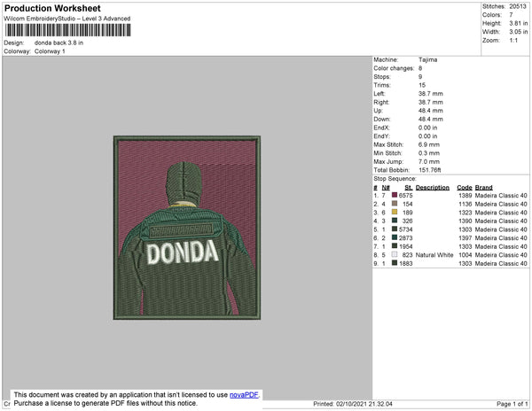Click the white swatch for stop 8 (823)

point(395,254)
